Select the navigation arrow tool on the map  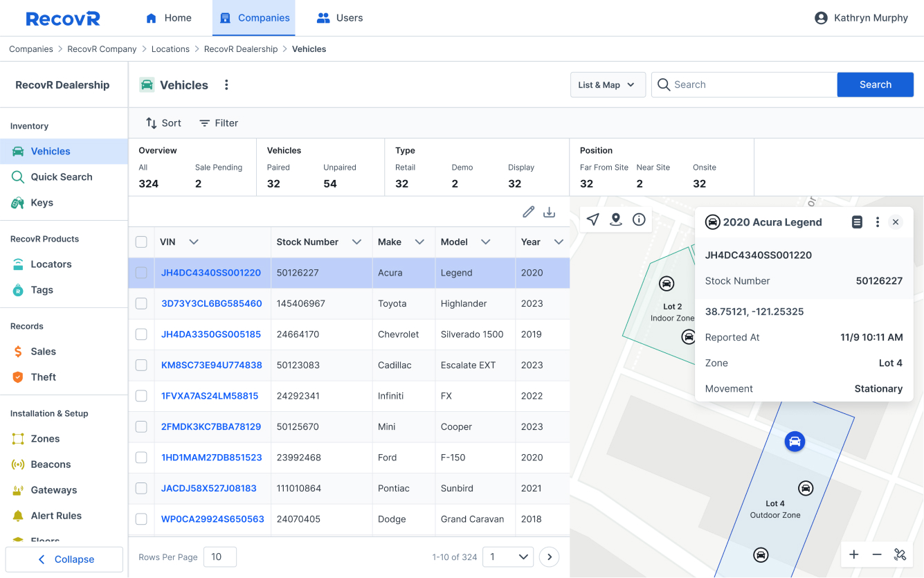[x=592, y=219]
